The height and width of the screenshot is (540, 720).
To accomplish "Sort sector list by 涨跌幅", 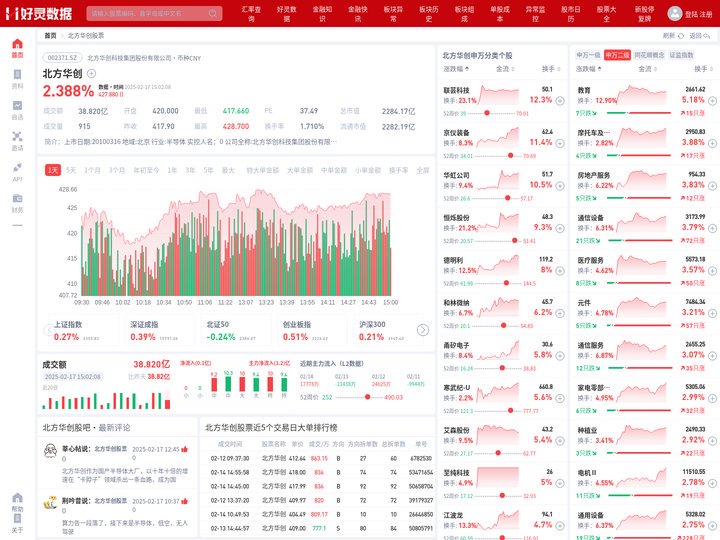I will pos(589,69).
